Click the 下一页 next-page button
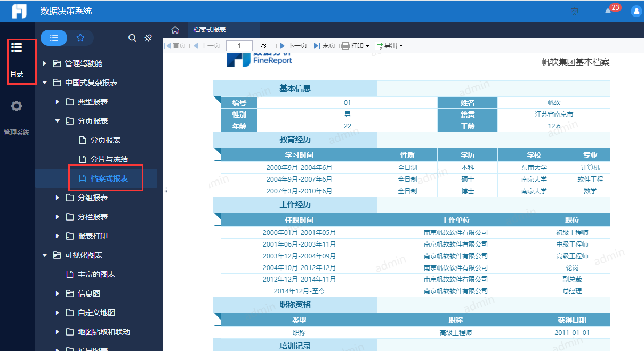Viewport: 644px width, 351px height. pyautogui.click(x=294, y=46)
